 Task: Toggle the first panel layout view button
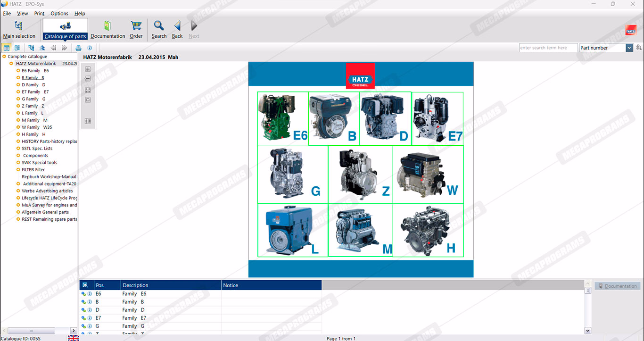coord(7,48)
